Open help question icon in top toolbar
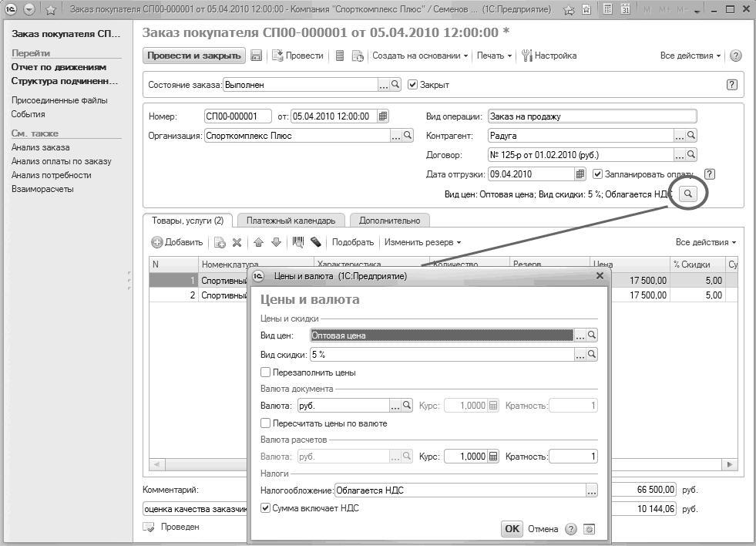The width and height of the screenshot is (756, 546). point(735,56)
